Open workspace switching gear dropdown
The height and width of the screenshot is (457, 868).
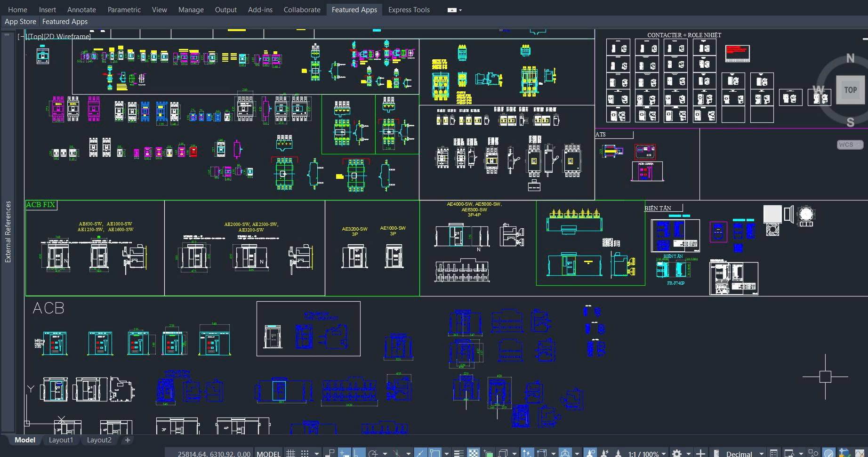click(689, 454)
